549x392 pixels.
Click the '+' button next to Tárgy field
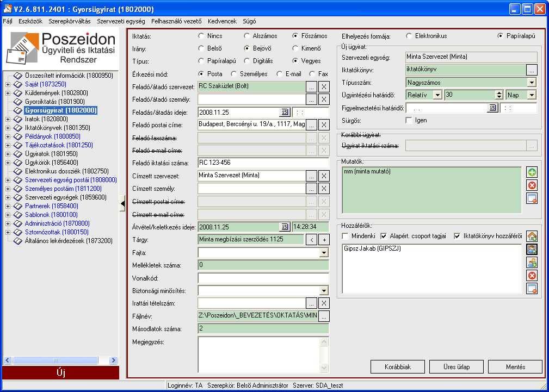324,240
